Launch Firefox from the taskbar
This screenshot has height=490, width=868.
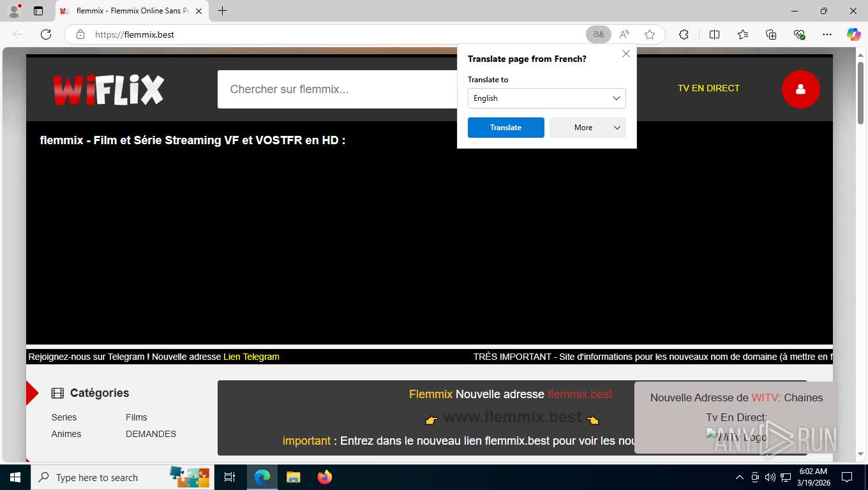(325, 477)
